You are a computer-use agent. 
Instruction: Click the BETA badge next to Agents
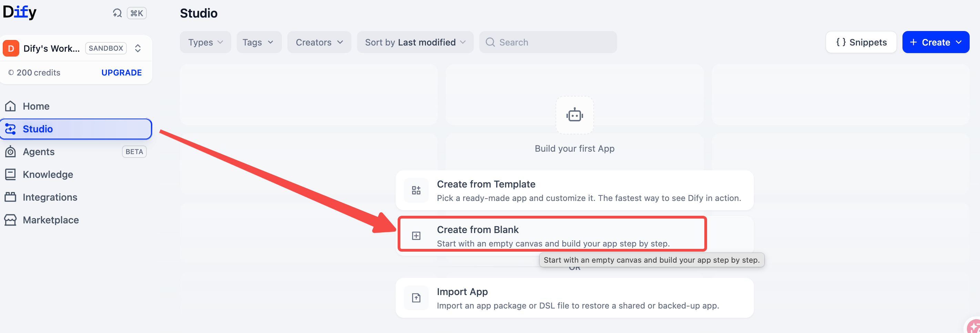click(x=134, y=152)
